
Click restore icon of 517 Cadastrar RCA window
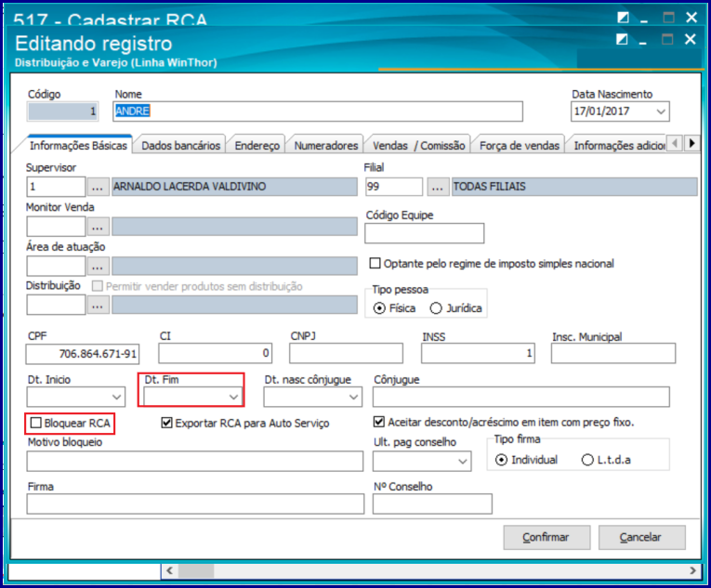[x=623, y=18]
